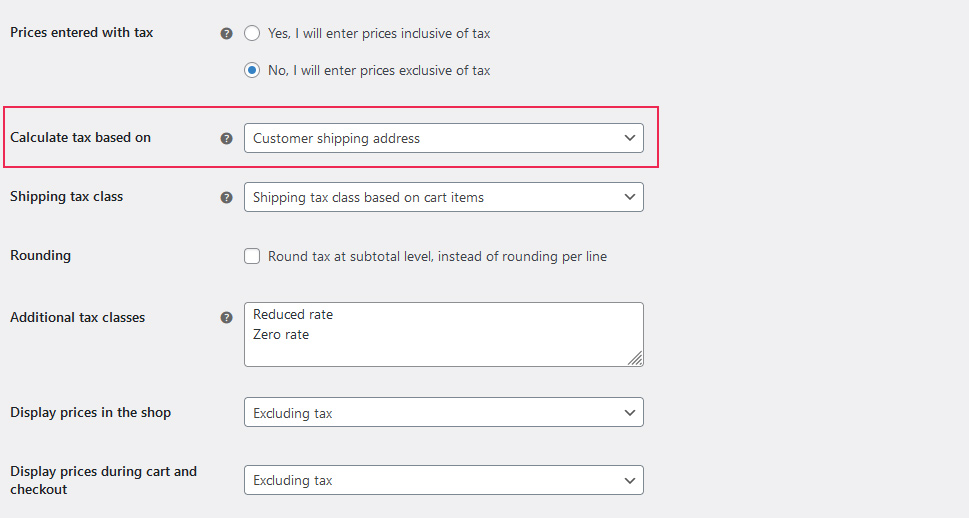The height and width of the screenshot is (518, 969).
Task: Click the 'Calculate tax based on' label
Action: point(80,137)
